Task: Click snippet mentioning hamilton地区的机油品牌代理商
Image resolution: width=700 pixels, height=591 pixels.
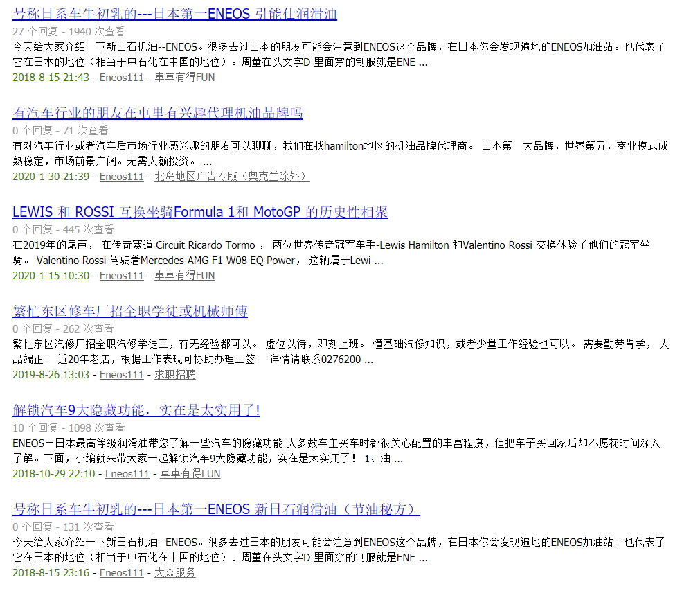Action: pos(340,153)
